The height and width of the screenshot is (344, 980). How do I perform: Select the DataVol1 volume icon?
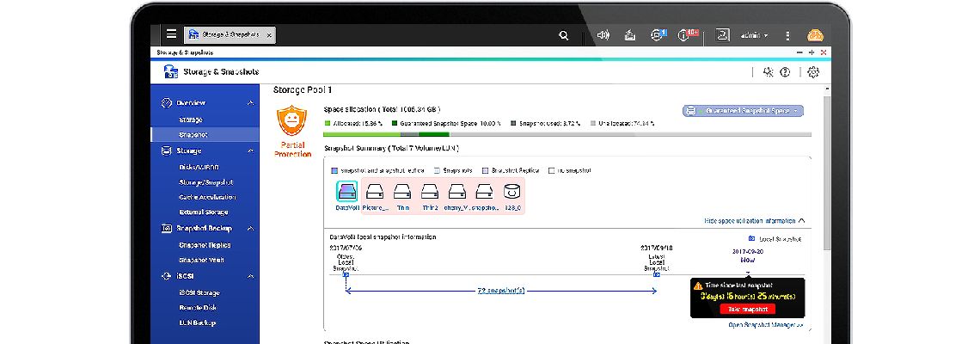click(x=346, y=193)
